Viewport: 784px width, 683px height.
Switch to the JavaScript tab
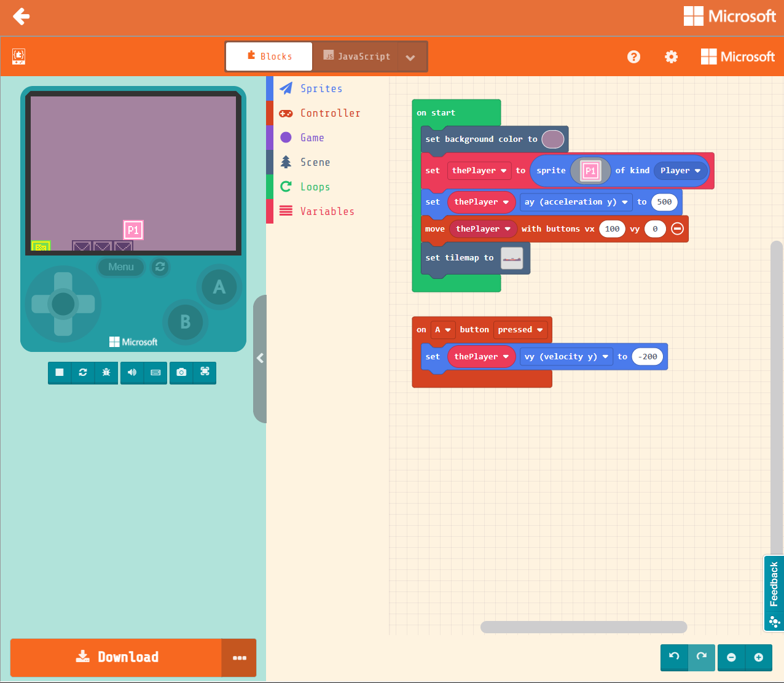356,56
